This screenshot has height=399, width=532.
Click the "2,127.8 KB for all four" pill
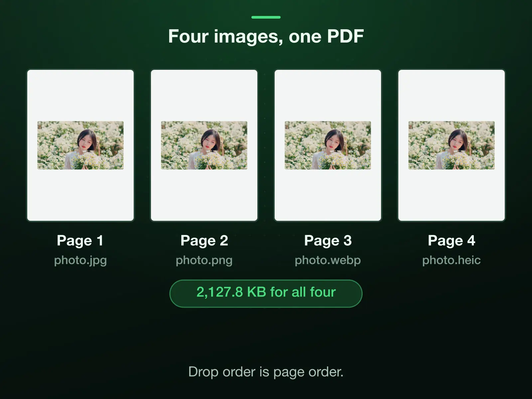click(266, 294)
